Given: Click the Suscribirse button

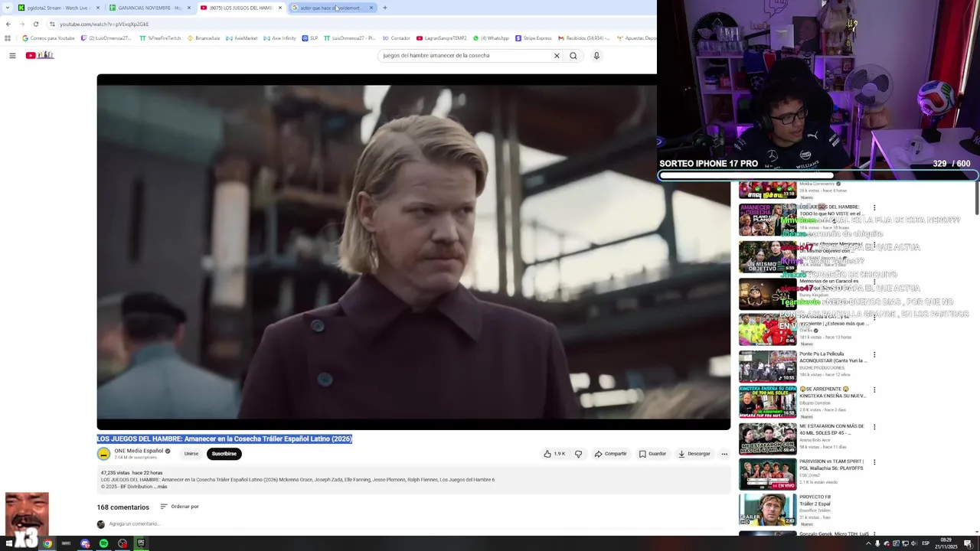Looking at the screenshot, I should (224, 454).
